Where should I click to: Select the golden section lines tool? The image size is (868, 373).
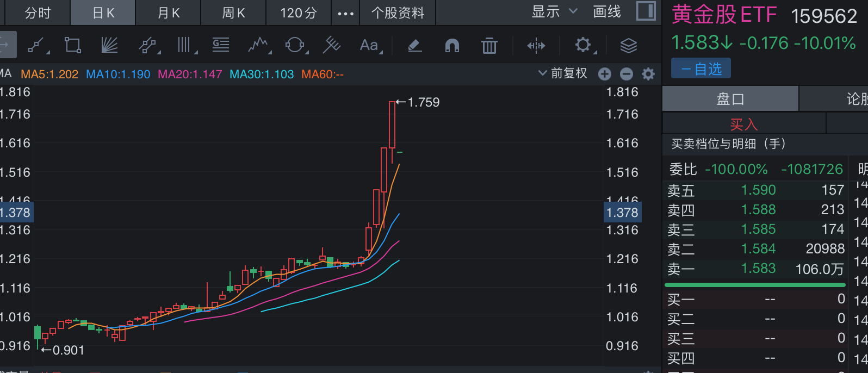coord(221,45)
